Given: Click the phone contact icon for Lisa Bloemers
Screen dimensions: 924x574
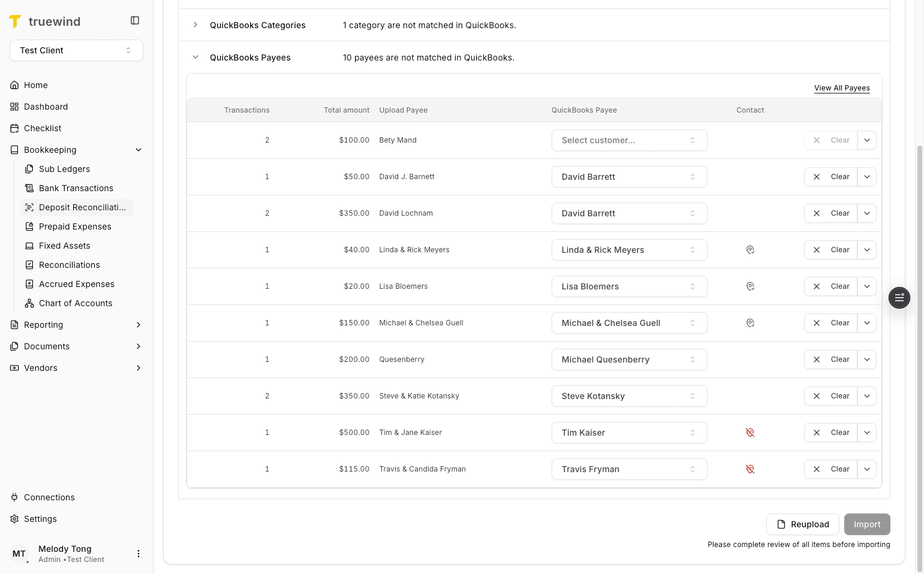Looking at the screenshot, I should click(x=750, y=286).
